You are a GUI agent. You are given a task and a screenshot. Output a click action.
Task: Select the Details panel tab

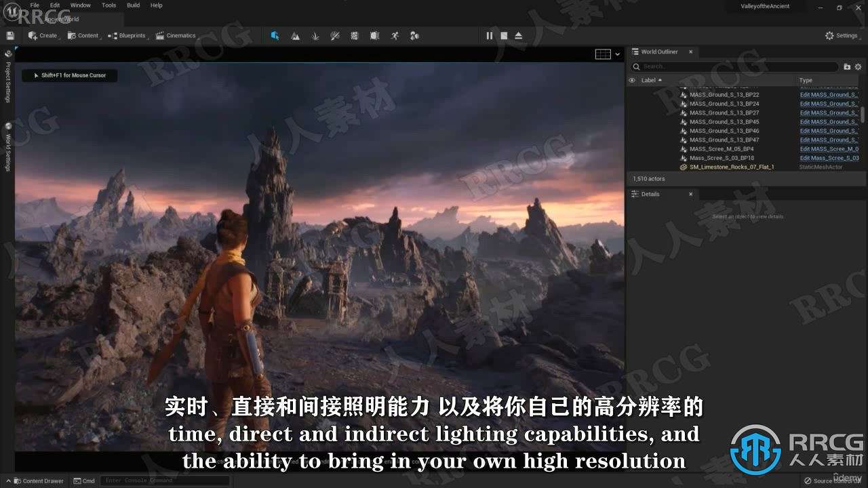pos(651,194)
